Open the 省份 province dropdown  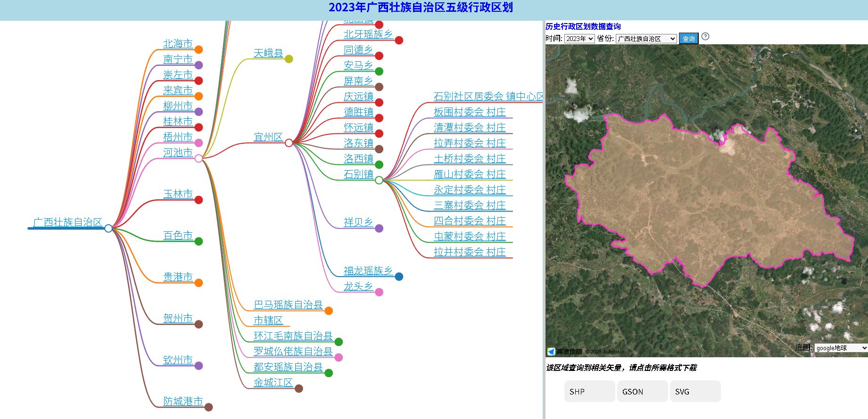tap(646, 39)
